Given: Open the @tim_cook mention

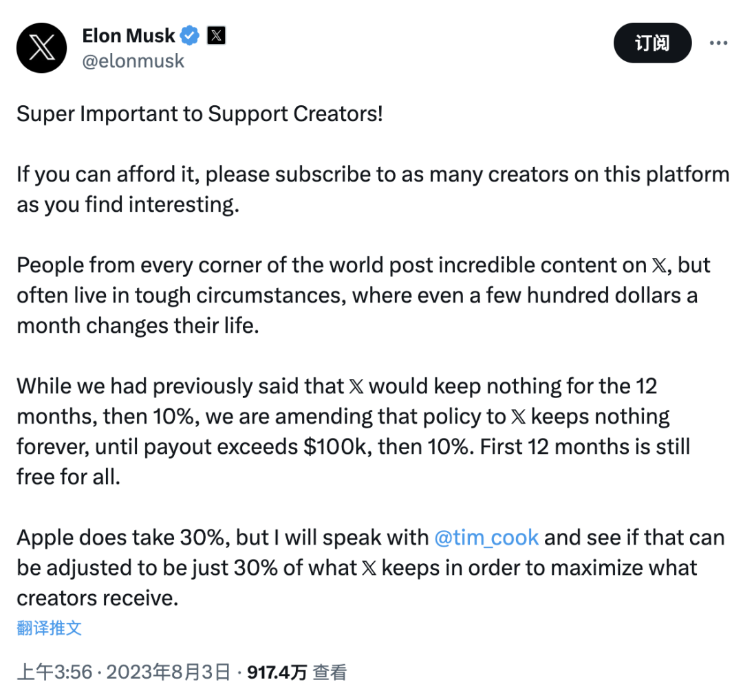Looking at the screenshot, I should pos(486,538).
